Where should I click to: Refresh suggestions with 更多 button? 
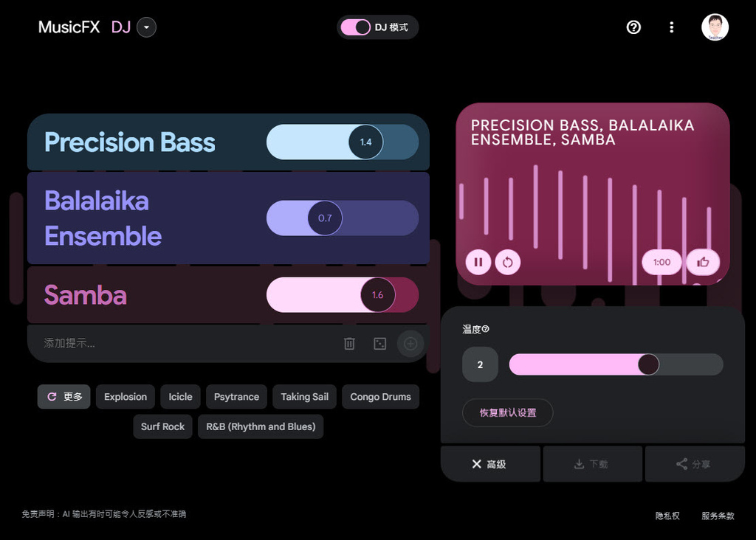[x=64, y=397]
